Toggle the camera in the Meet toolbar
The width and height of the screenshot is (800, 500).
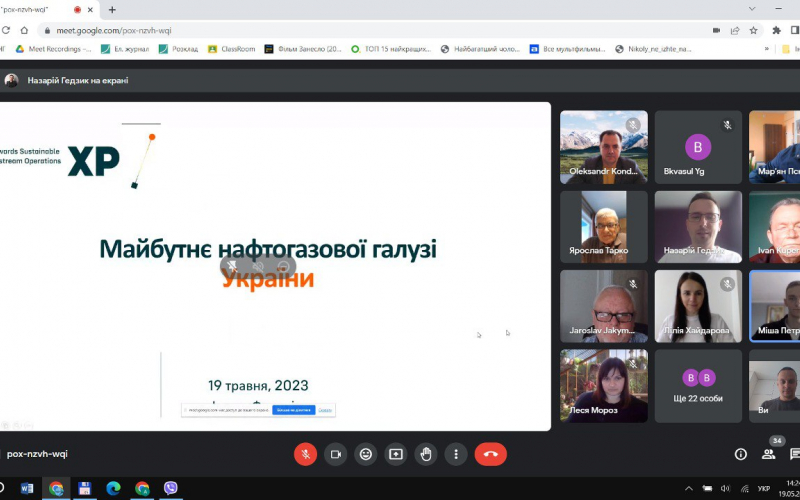[x=335, y=454]
